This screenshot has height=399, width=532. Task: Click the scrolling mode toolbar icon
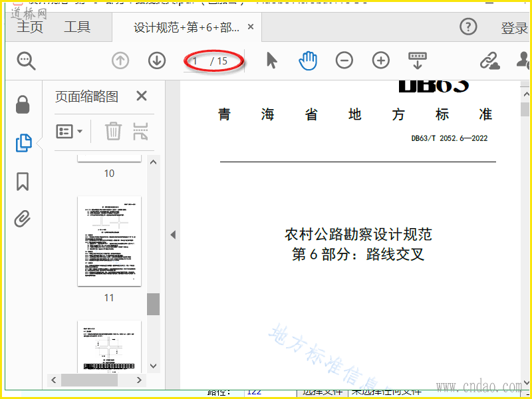418,61
